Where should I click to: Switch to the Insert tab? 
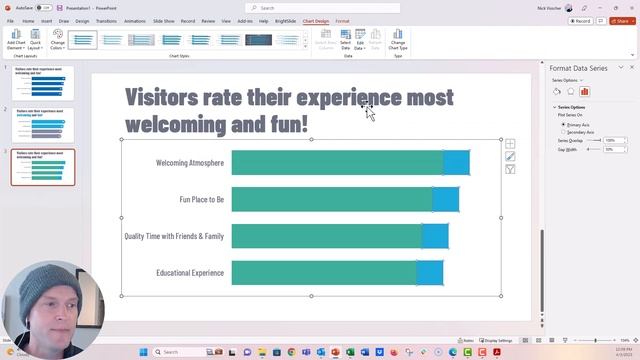point(47,21)
